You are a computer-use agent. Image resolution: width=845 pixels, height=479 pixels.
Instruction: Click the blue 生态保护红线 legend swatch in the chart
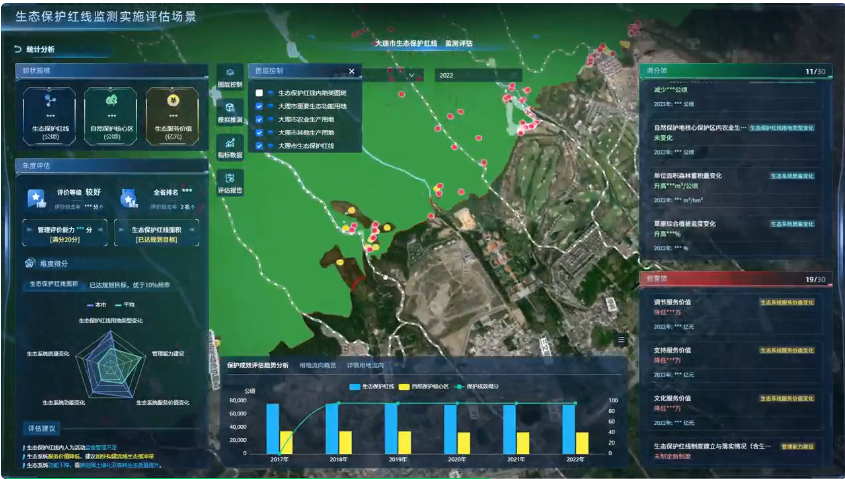[354, 385]
